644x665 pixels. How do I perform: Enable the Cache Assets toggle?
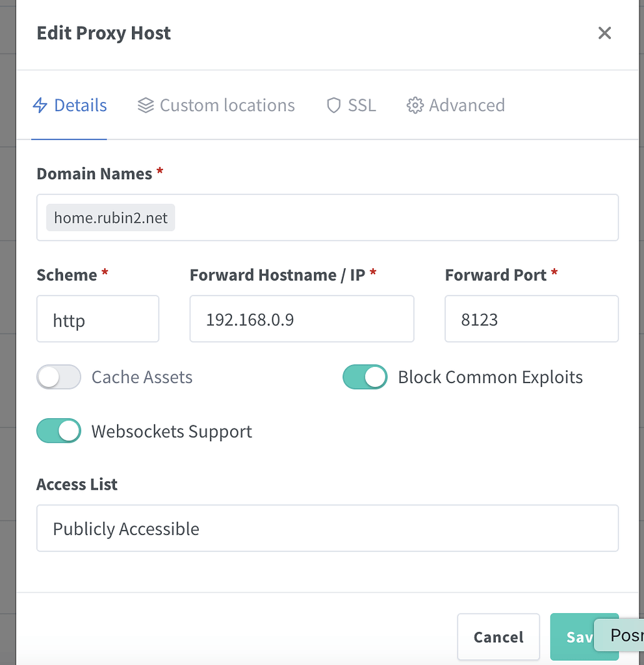[x=58, y=377]
